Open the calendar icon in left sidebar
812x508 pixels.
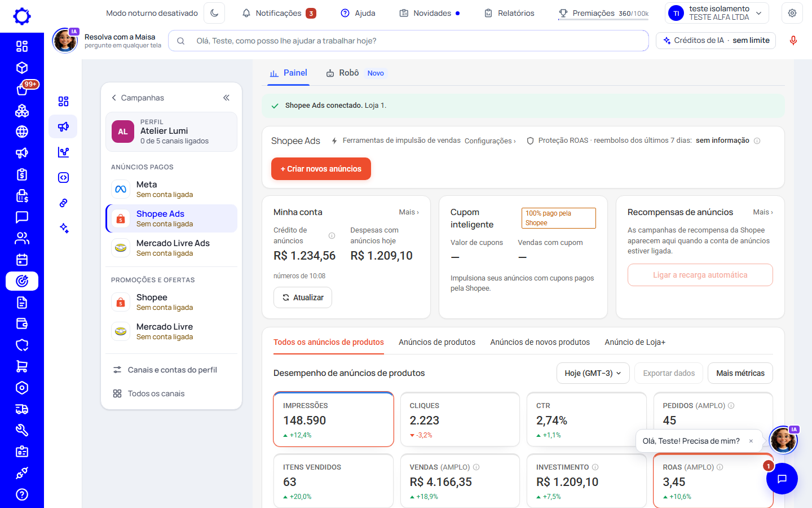click(x=22, y=260)
